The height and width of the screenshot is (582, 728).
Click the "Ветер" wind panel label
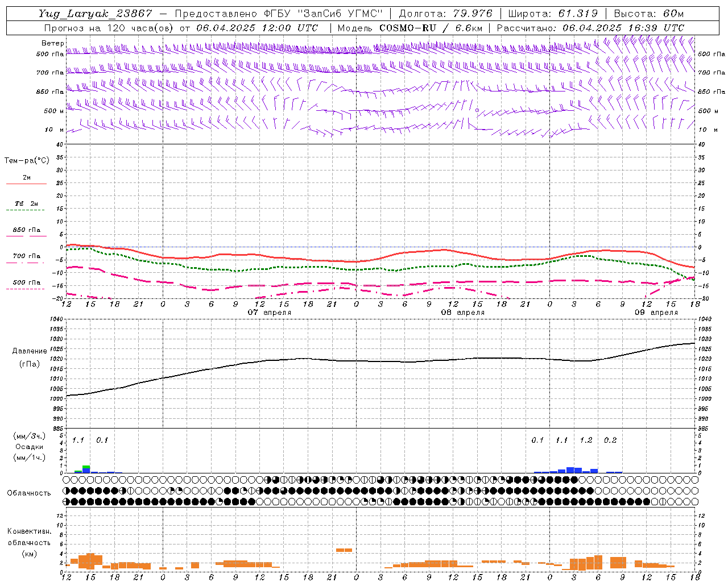point(52,43)
